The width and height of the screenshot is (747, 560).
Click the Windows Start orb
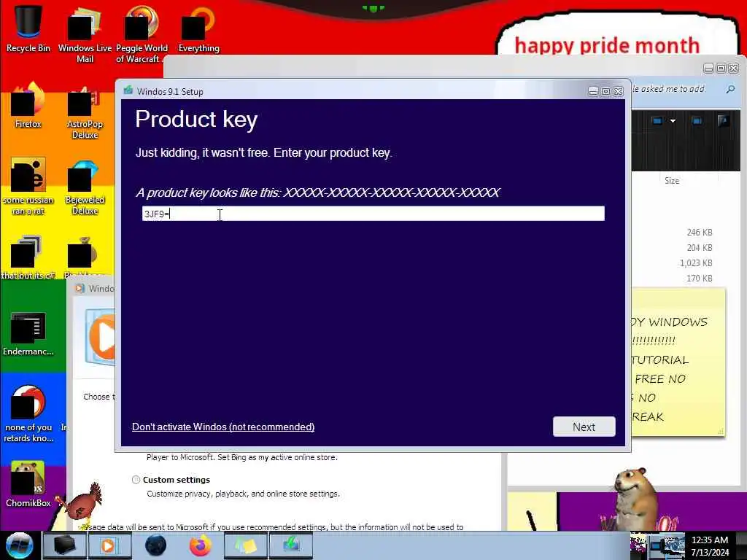click(x=19, y=545)
